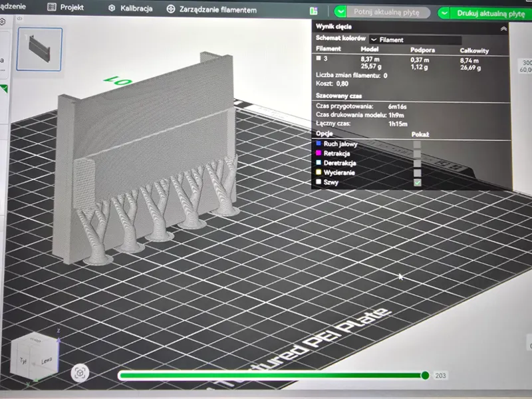532x399 pixels.
Task: Open the Projekt tab
Action: [x=65, y=7]
